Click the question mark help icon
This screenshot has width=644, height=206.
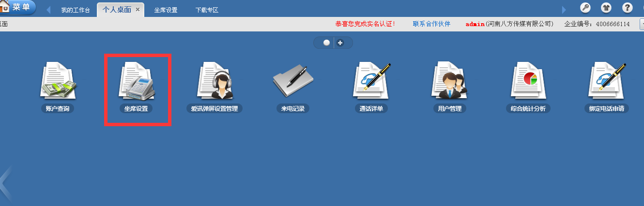(x=628, y=8)
